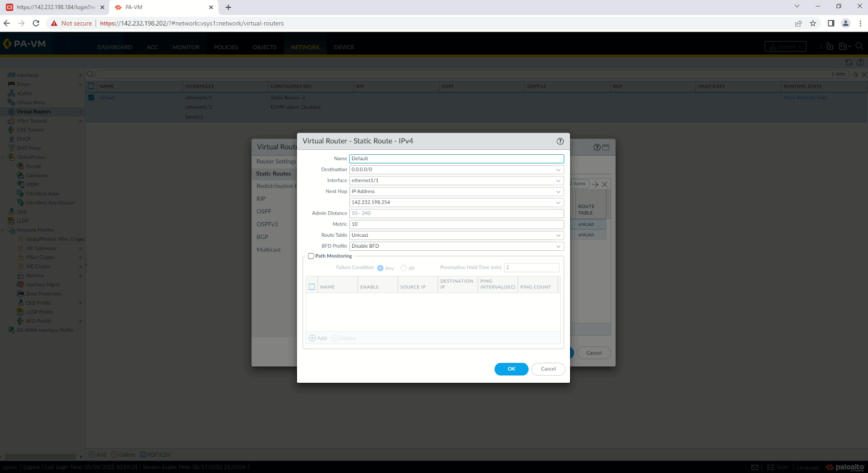
Task: Click the DHCP icon in sidebar
Action: (11, 139)
